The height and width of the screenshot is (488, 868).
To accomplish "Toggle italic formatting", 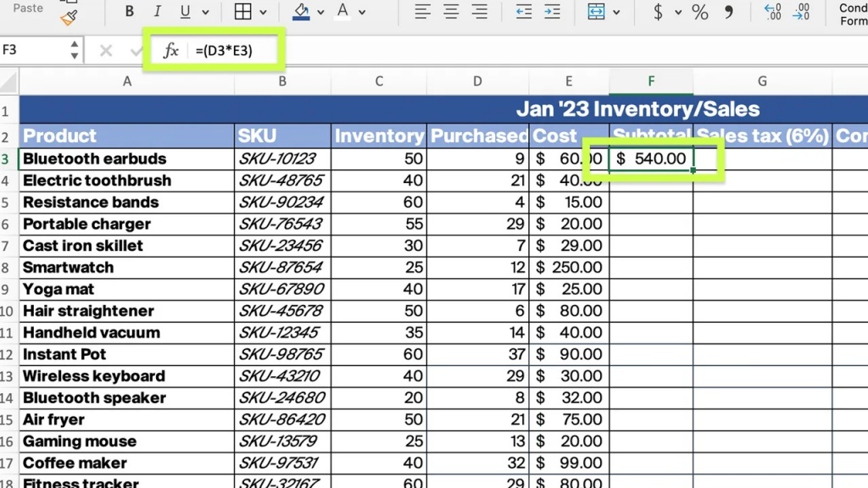I will click(x=157, y=11).
